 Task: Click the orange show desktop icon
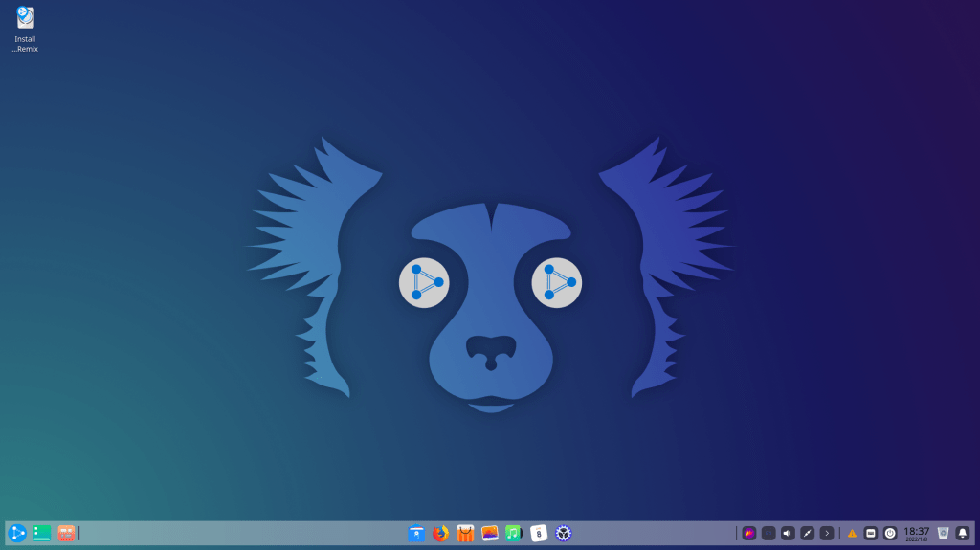tap(66, 533)
